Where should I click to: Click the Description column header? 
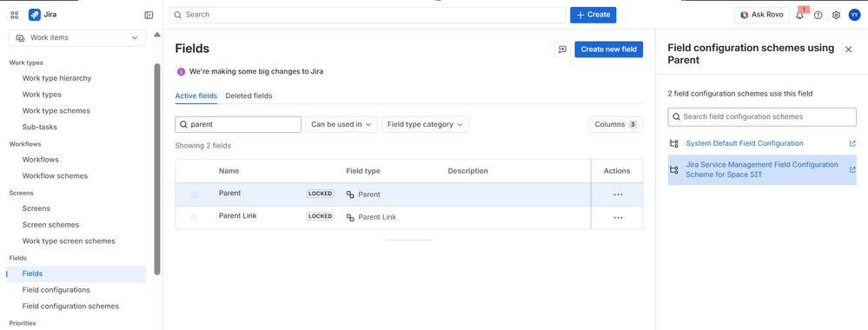(x=467, y=171)
